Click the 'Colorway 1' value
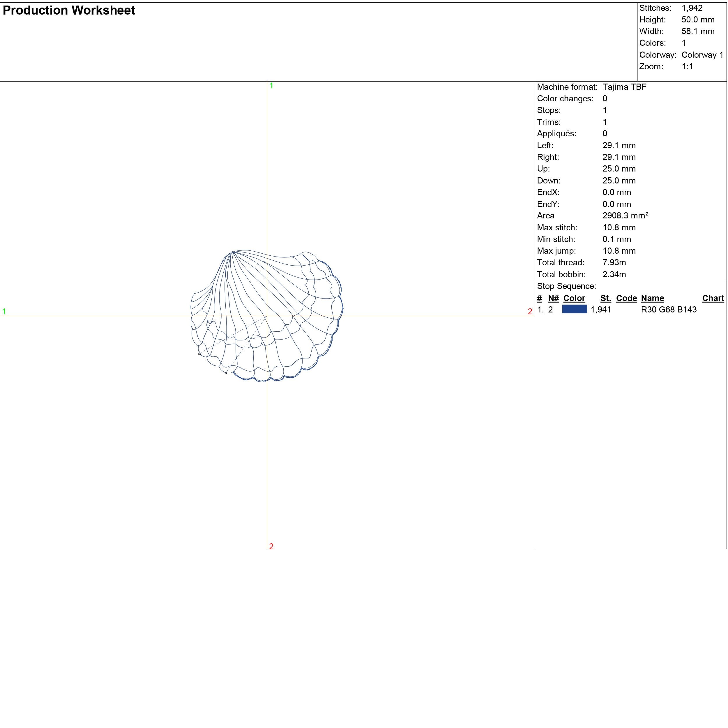 [x=702, y=55]
